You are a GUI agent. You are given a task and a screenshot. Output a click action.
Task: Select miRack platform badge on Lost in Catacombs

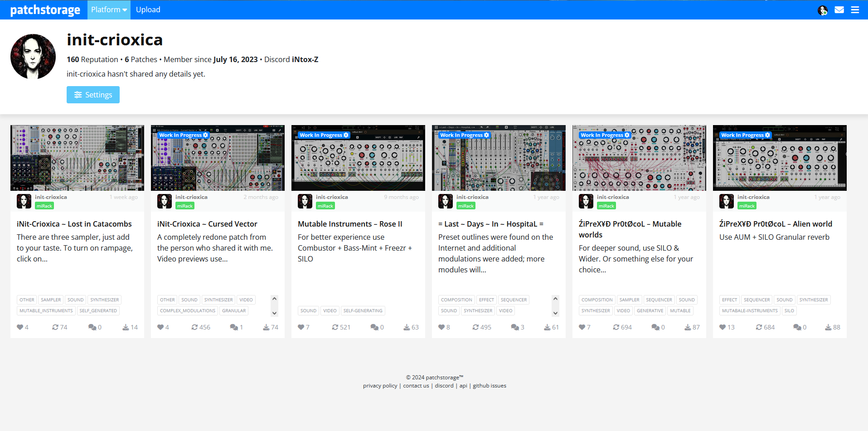coord(44,206)
